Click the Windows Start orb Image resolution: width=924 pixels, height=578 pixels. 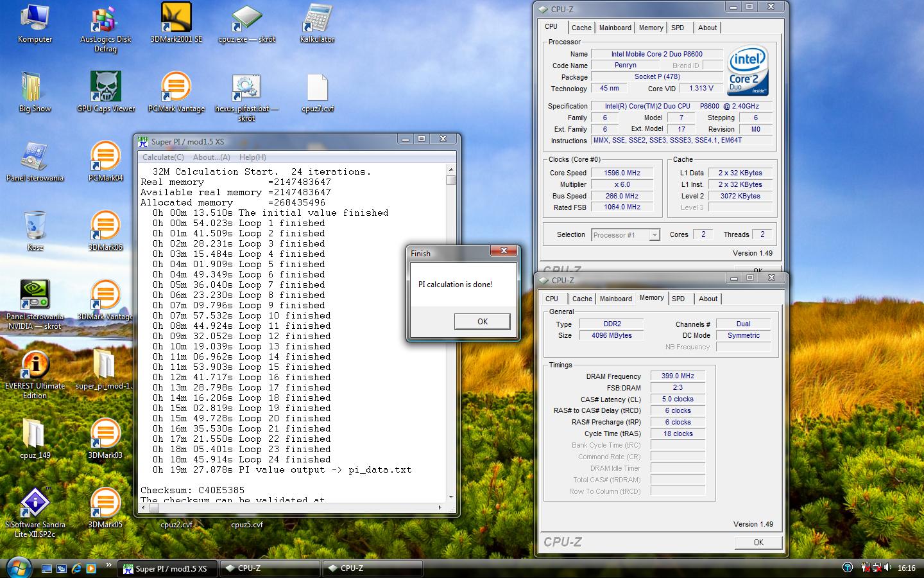click(x=18, y=568)
